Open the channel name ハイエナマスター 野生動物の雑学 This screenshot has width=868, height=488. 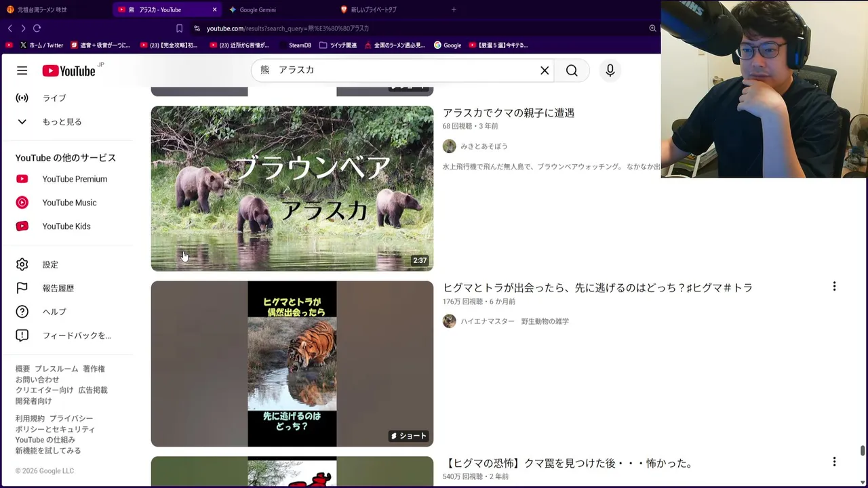515,321
